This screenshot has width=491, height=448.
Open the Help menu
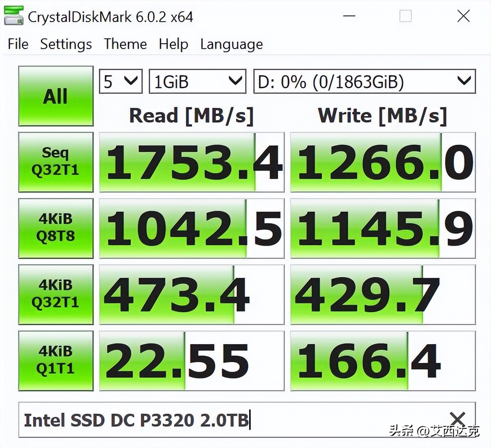pos(174,44)
